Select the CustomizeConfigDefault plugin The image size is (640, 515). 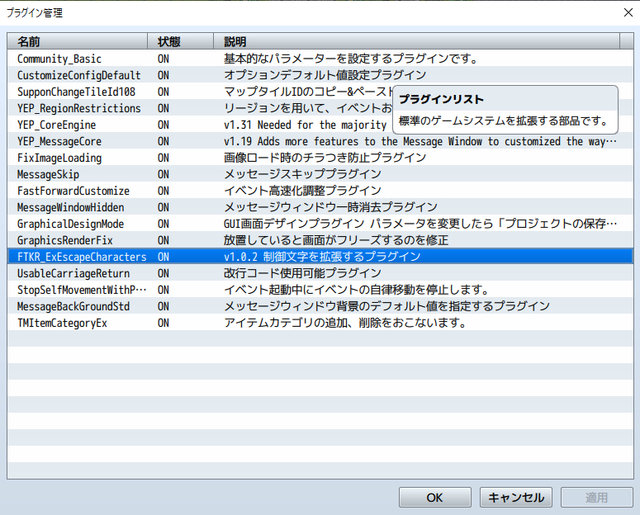(x=320, y=75)
